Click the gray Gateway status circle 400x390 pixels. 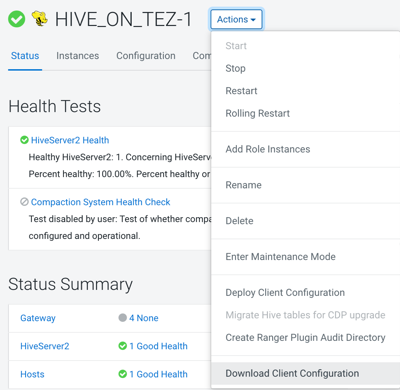tap(122, 318)
